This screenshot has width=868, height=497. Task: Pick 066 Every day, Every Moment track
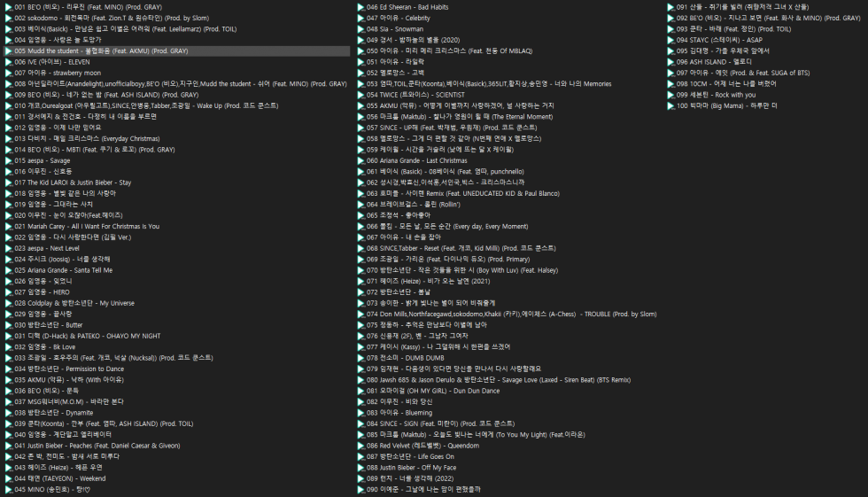[x=447, y=227]
